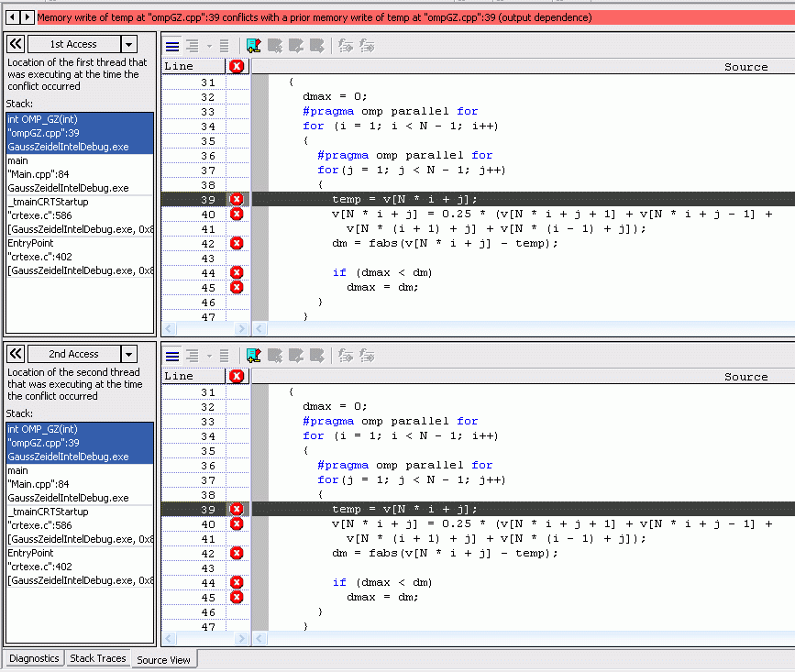The image size is (795, 672).
Task: Click second function marker icon in 1st Access toolbar
Action: pos(367,46)
